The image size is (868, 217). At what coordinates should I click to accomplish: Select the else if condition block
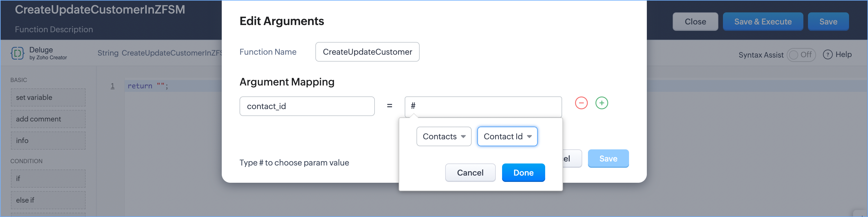tap(48, 200)
